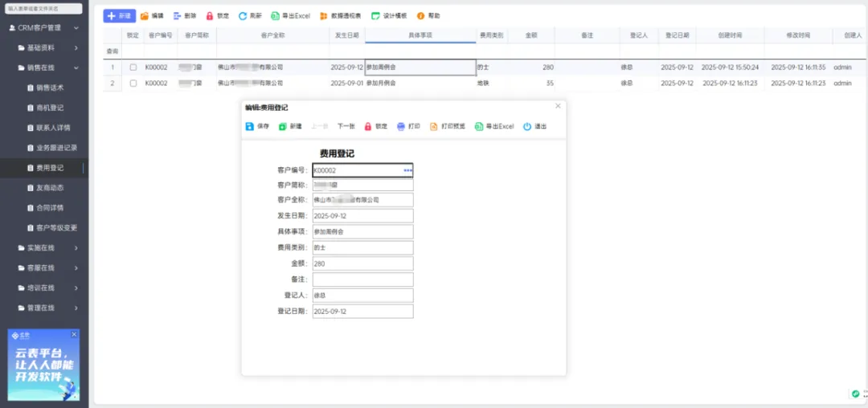Image resolution: width=868 pixels, height=408 pixels.
Task: Click 锁定 padlock in main toolbar
Action: pyautogui.click(x=210, y=16)
